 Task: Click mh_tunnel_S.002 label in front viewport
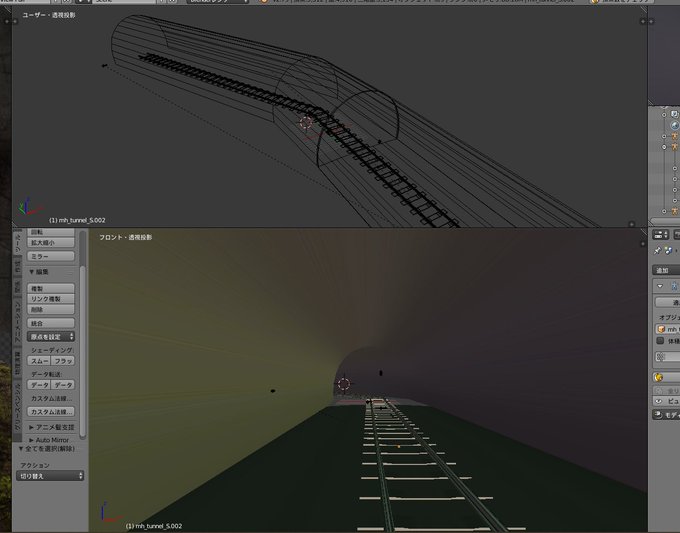154,526
